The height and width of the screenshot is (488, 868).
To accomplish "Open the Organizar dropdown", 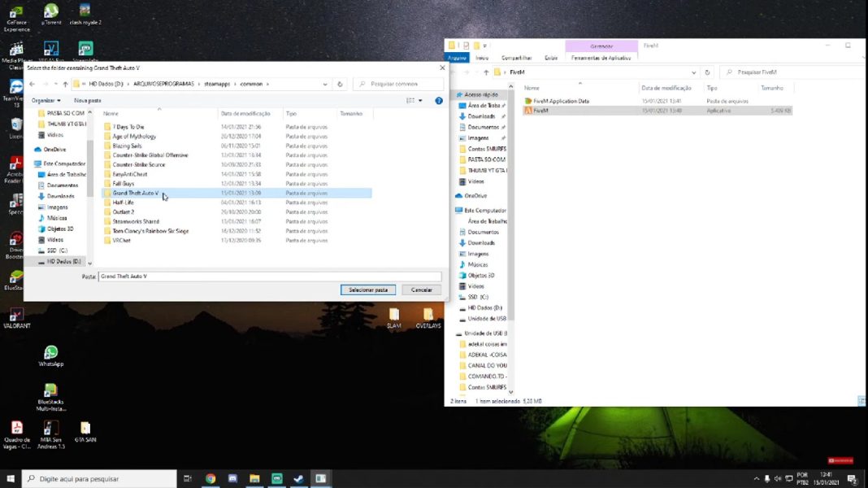I will coord(46,101).
